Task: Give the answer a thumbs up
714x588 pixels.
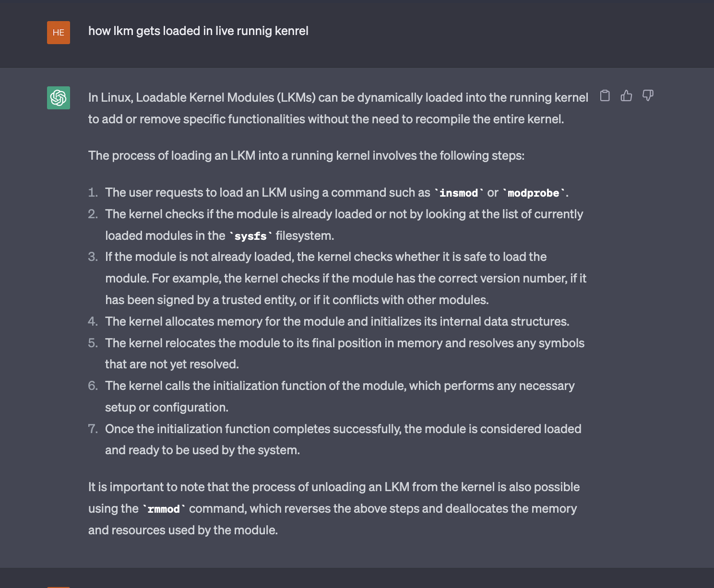Action: (x=626, y=95)
